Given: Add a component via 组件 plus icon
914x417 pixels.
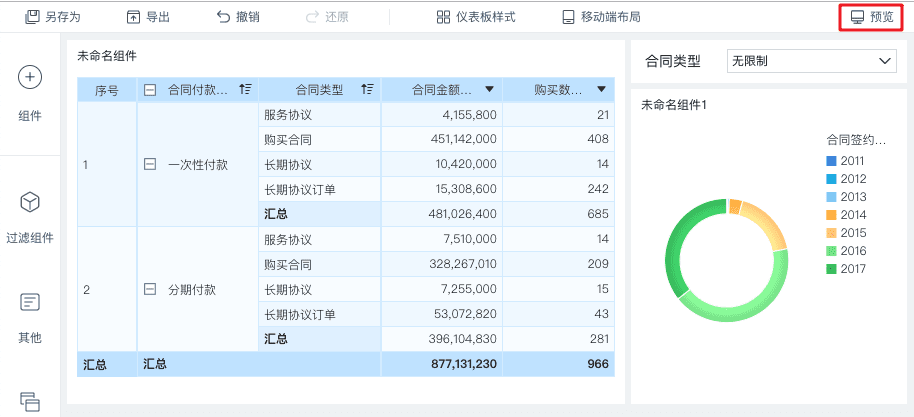Looking at the screenshot, I should coord(30,78).
